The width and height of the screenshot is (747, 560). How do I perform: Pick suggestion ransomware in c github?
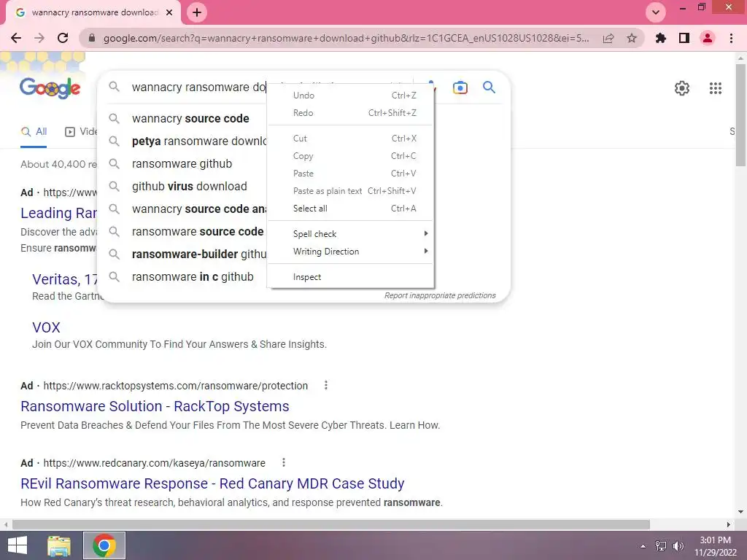pos(193,277)
